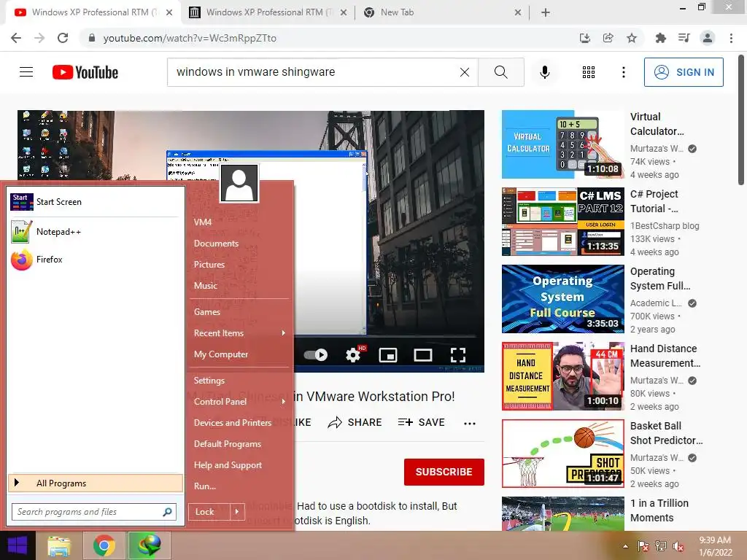Click the muted volume tray icon
Image resolution: width=747 pixels, height=560 pixels.
click(x=678, y=546)
